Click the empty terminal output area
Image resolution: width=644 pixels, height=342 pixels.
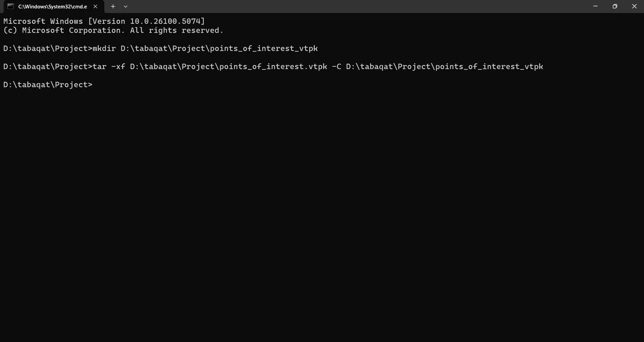[x=282, y=201]
